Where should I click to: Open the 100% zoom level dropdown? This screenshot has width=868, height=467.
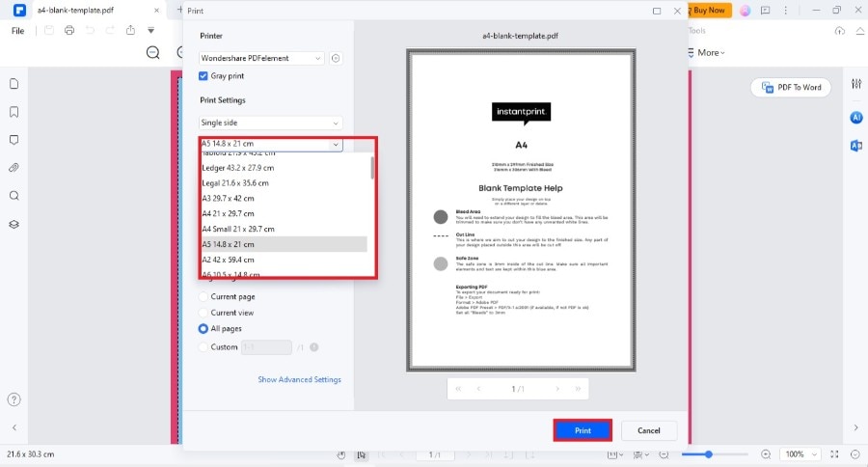pos(800,454)
